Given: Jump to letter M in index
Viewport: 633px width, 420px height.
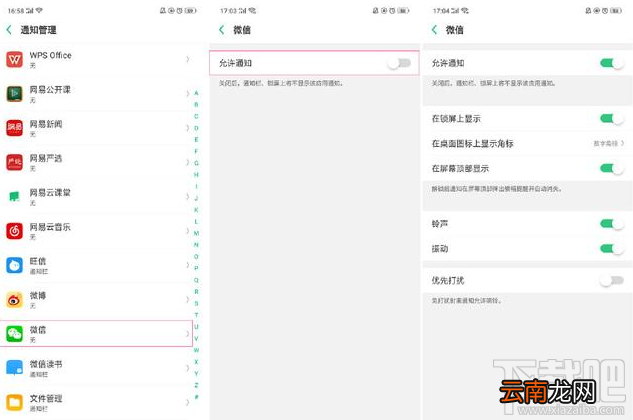Looking at the screenshot, I should coord(196,233).
